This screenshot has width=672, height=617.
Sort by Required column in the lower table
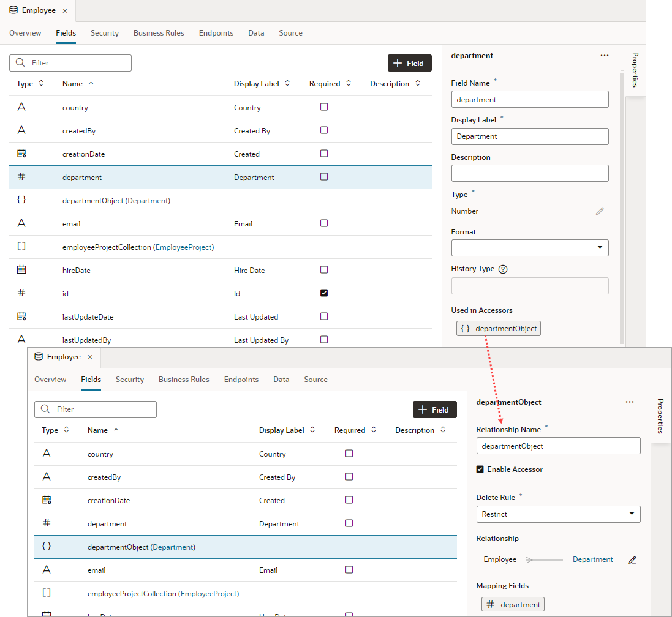point(374,430)
